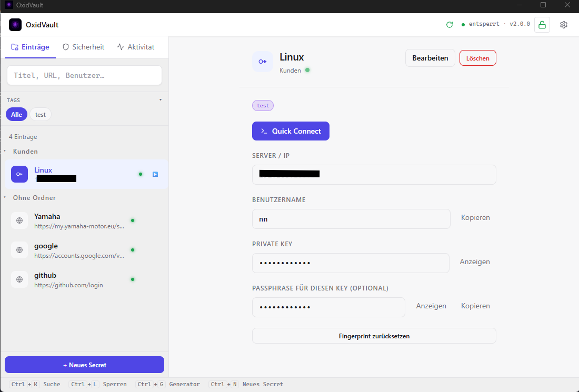Reveal the passphrase with Anzeigen
The height and width of the screenshot is (392, 579).
click(x=431, y=306)
